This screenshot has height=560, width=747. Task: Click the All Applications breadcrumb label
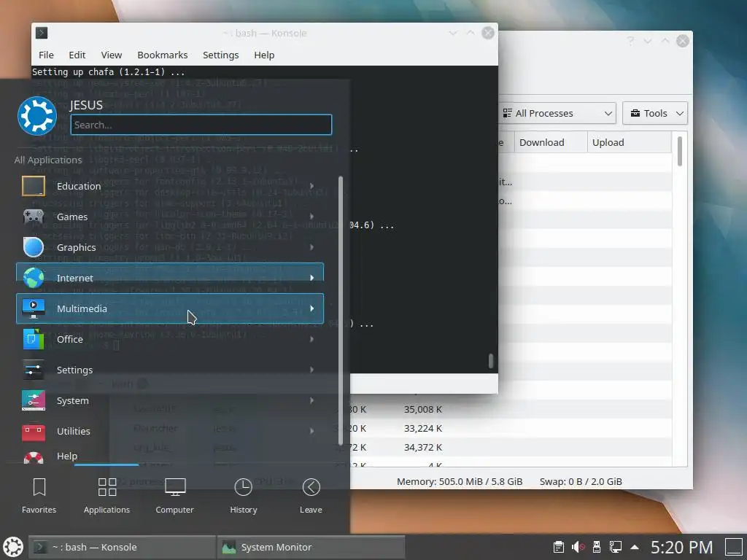pos(48,160)
